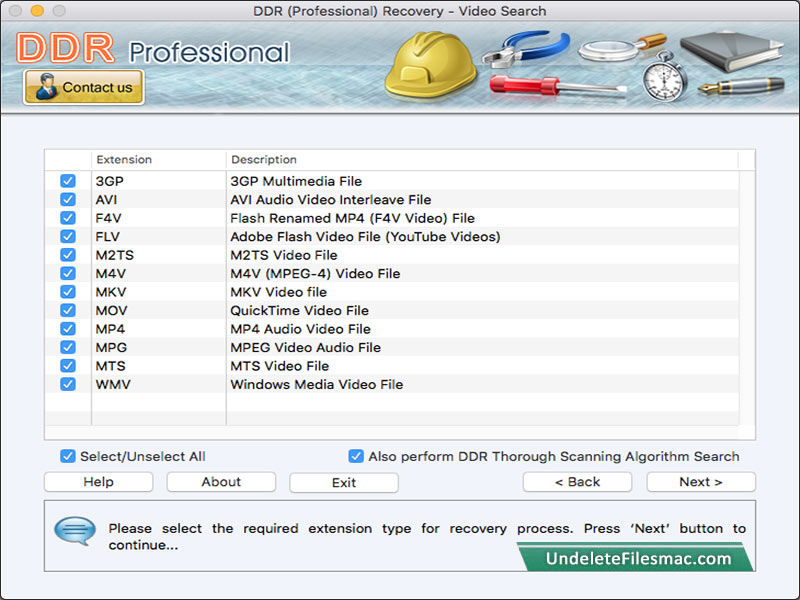Image resolution: width=800 pixels, height=600 pixels.
Task: Uncheck the WMV Windows Media Video checkbox
Action: [x=67, y=384]
